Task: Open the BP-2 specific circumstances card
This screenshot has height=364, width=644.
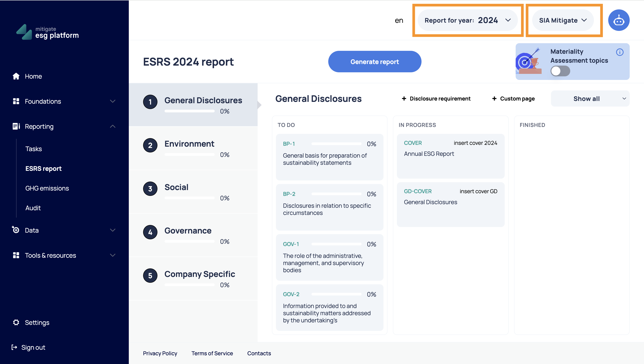Action: (330, 207)
